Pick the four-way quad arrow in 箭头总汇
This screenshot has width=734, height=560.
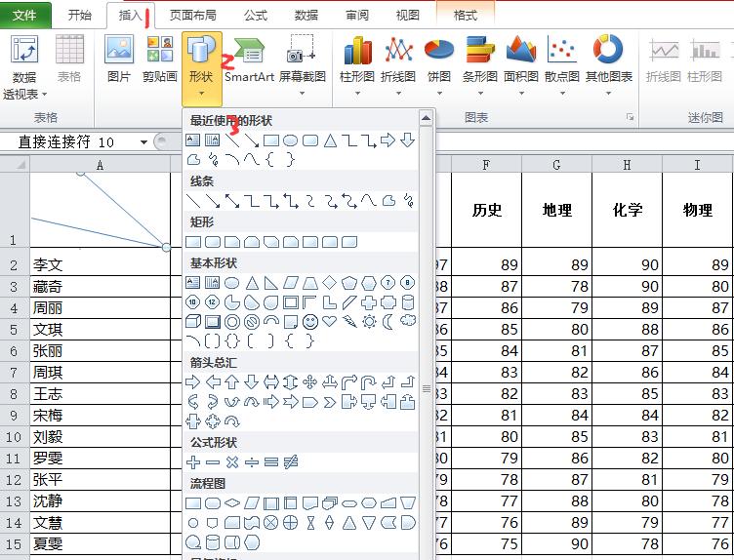[309, 382]
